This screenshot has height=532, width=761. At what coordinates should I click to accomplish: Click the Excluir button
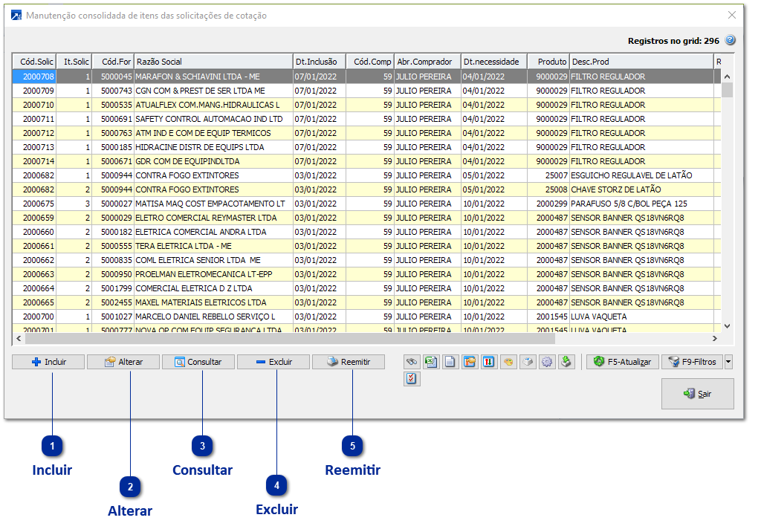coord(273,362)
